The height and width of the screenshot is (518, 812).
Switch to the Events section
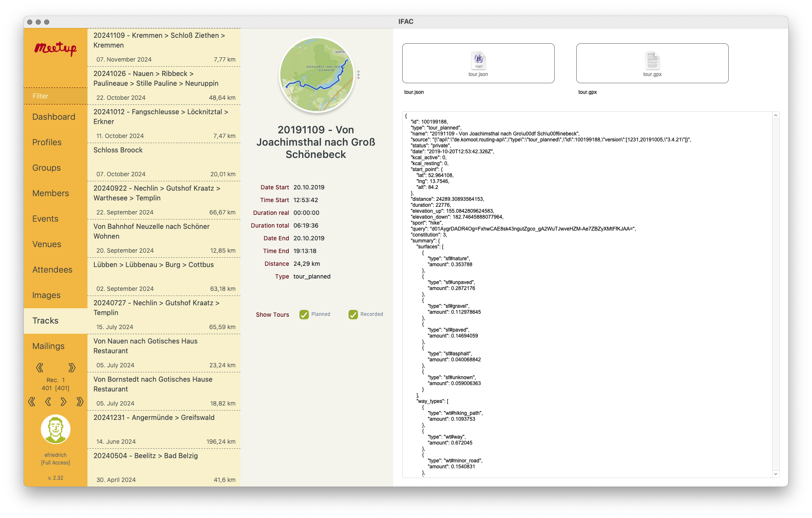pyautogui.click(x=45, y=219)
